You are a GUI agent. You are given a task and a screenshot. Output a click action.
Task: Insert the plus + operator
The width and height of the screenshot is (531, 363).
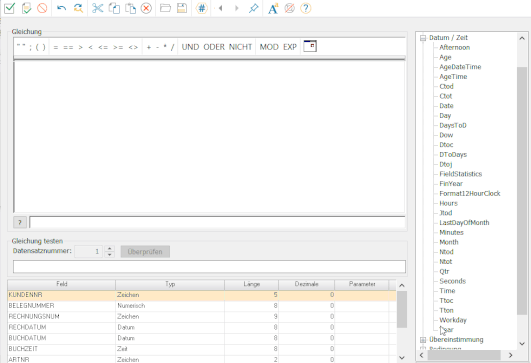149,47
